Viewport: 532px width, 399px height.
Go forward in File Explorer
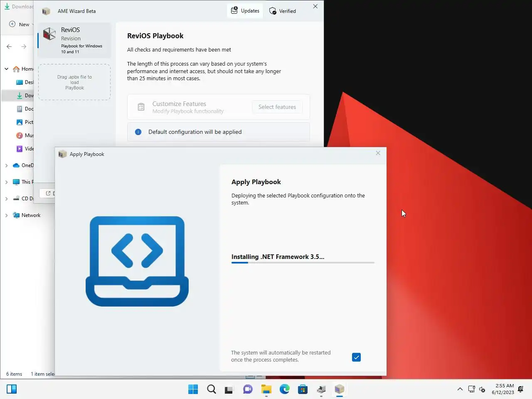pyautogui.click(x=24, y=47)
